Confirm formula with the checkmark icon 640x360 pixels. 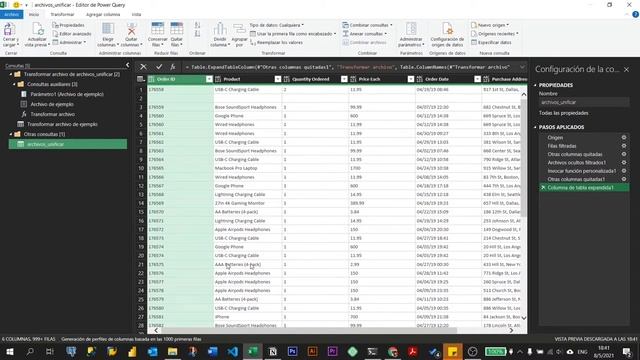159,67
